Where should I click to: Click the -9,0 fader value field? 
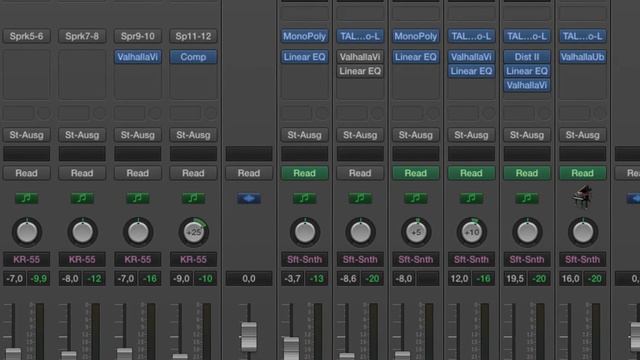pyautogui.click(x=181, y=279)
